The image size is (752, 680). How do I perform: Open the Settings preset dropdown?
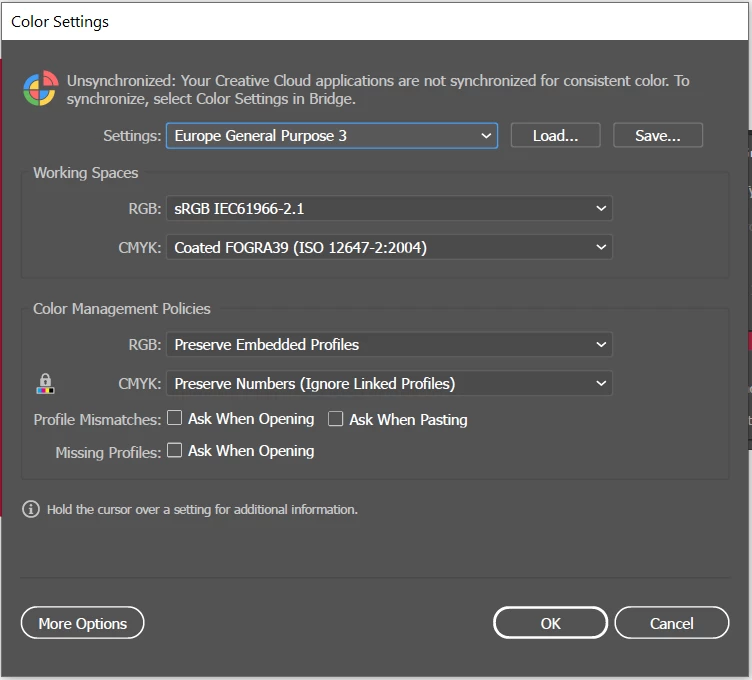pos(332,136)
